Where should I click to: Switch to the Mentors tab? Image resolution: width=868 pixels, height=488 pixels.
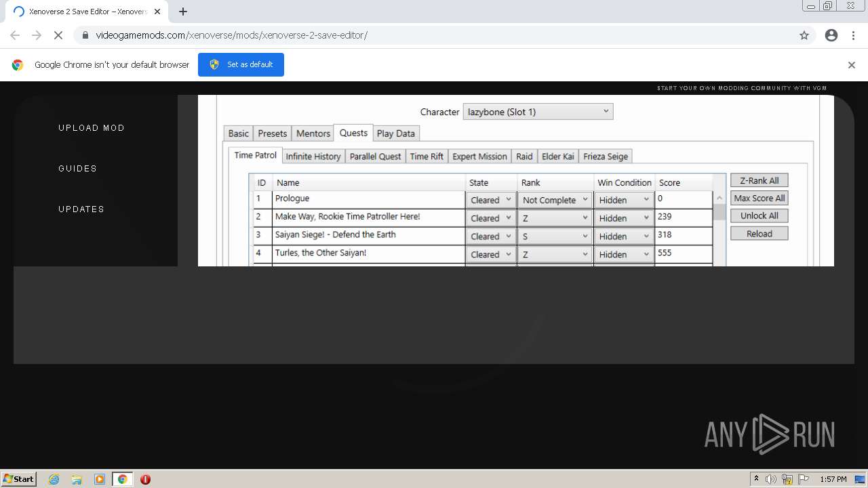click(x=313, y=134)
